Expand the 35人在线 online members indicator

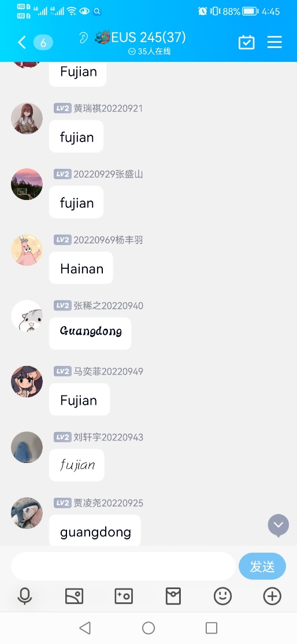click(x=149, y=51)
